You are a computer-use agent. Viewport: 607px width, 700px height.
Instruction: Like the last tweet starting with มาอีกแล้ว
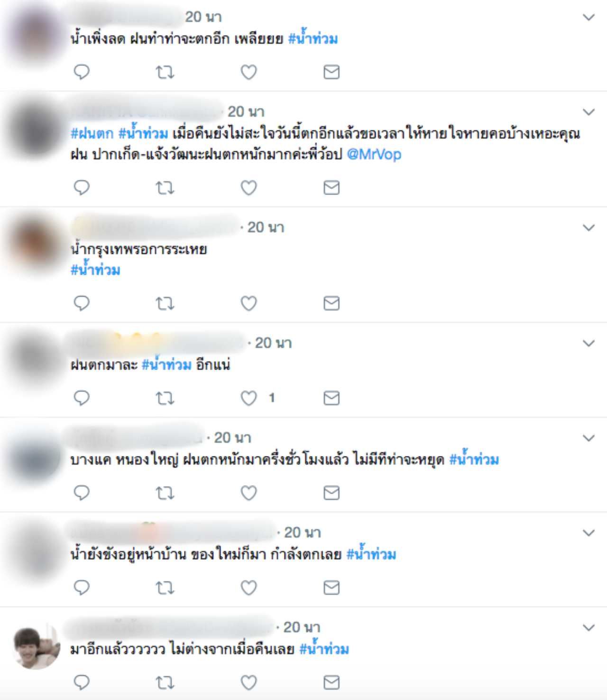coord(248,682)
